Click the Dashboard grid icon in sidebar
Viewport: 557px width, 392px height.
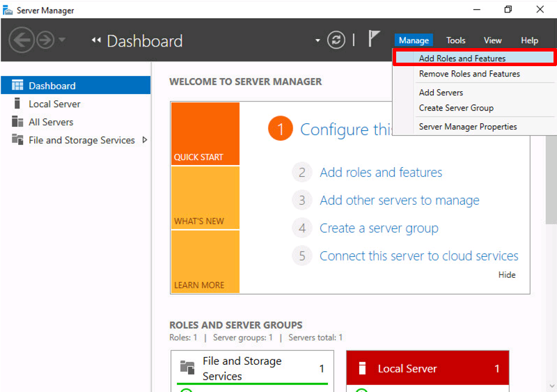[17, 86]
